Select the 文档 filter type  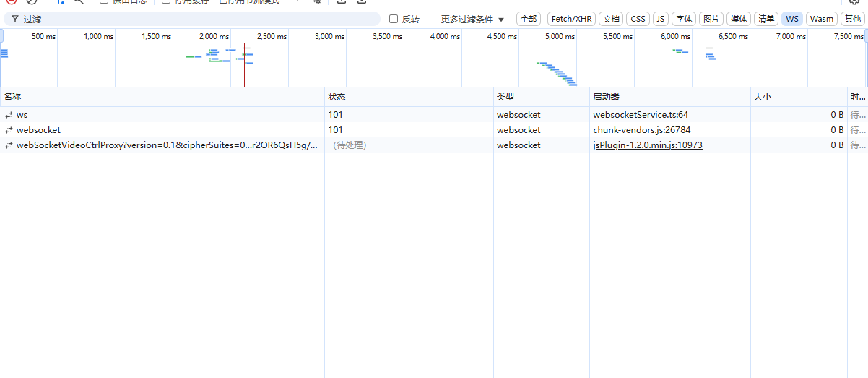[x=611, y=19]
